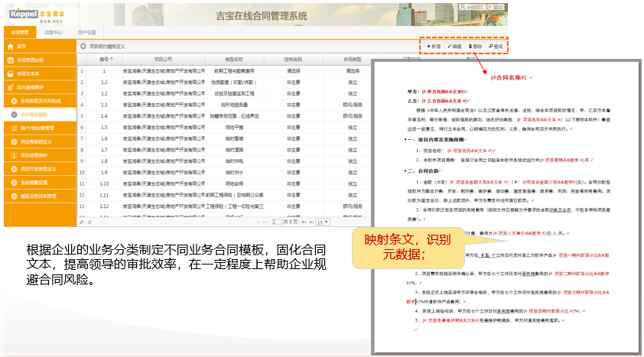Viewport: 644px width, 357px height.
Task: Go to last page of grid
Action: pyautogui.click(x=311, y=222)
